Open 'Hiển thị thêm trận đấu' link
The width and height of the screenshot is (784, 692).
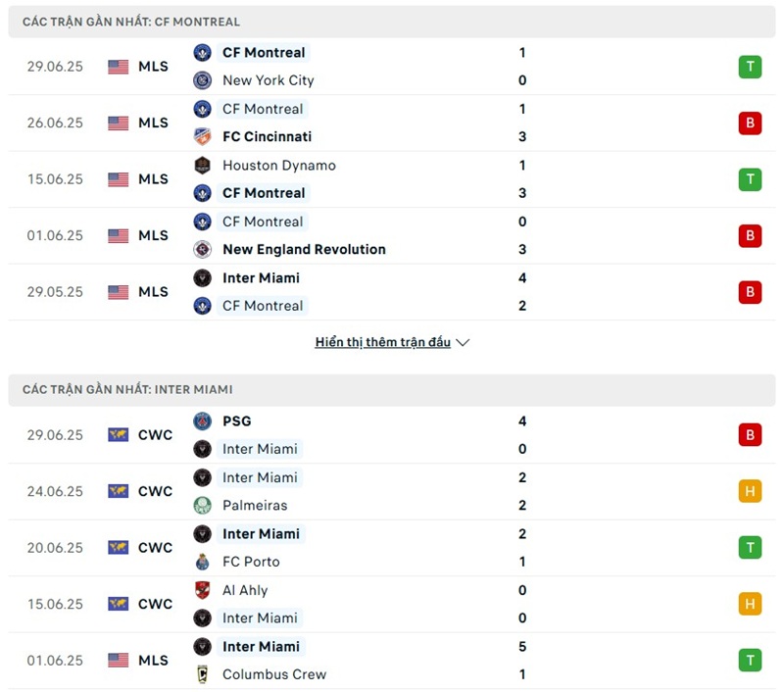coord(382,342)
